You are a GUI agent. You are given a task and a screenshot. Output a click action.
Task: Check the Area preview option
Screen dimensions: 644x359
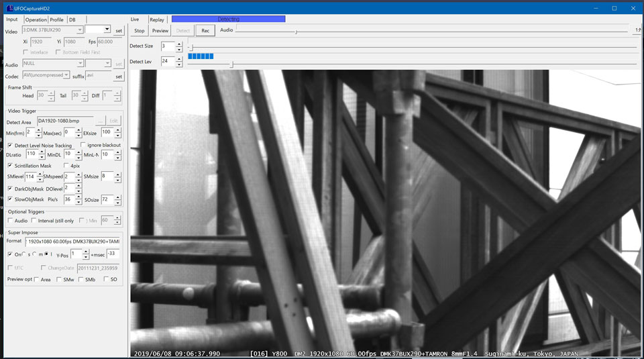click(36, 279)
